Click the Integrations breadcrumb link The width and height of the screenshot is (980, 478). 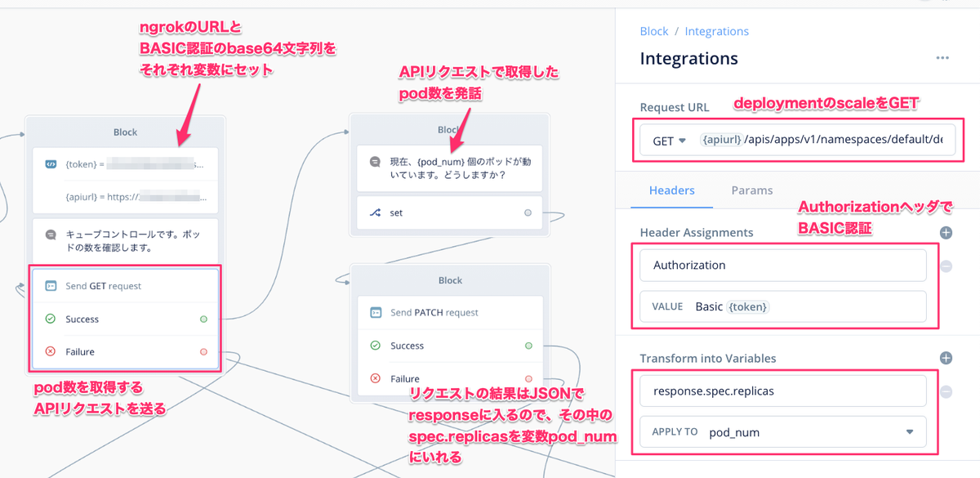717,31
